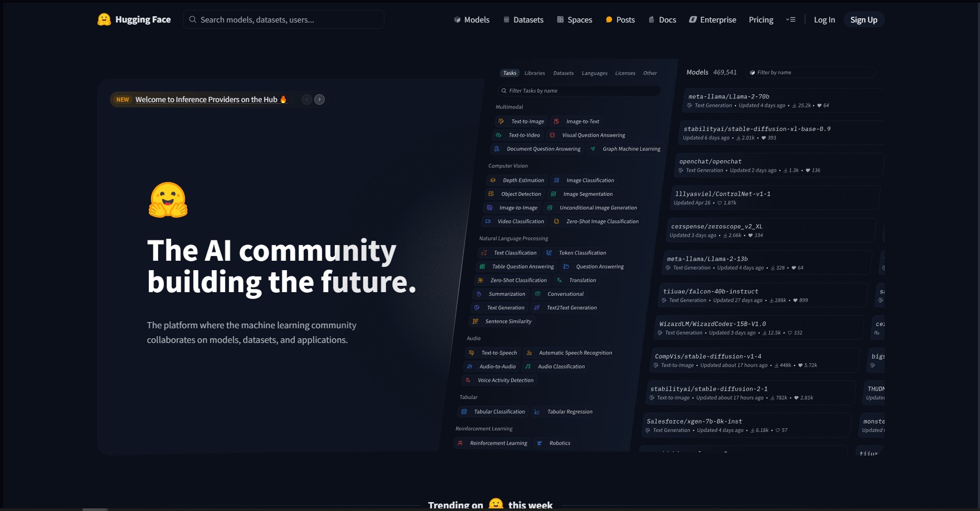Click the Summarization task icon
Viewport: 980px width, 511px height.
click(x=479, y=294)
